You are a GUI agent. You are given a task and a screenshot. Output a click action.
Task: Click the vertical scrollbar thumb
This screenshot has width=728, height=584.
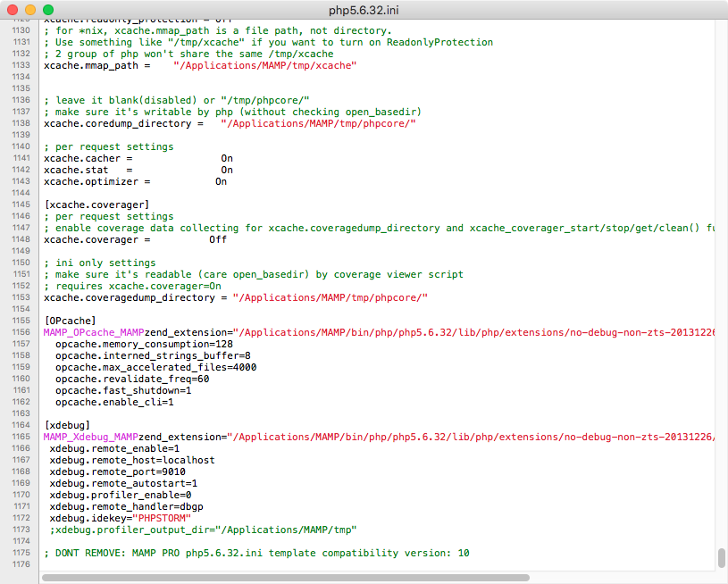(x=721, y=558)
